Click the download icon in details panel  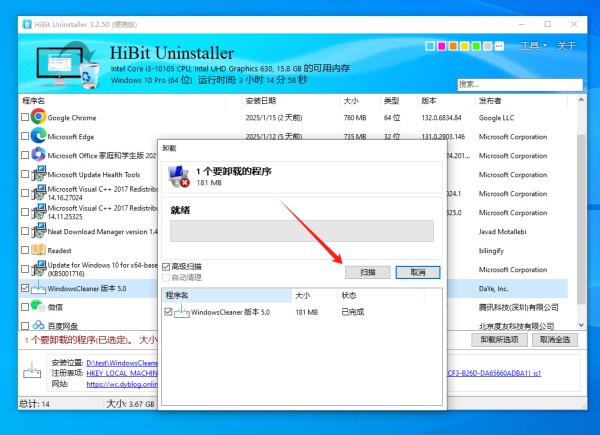[x=32, y=370]
